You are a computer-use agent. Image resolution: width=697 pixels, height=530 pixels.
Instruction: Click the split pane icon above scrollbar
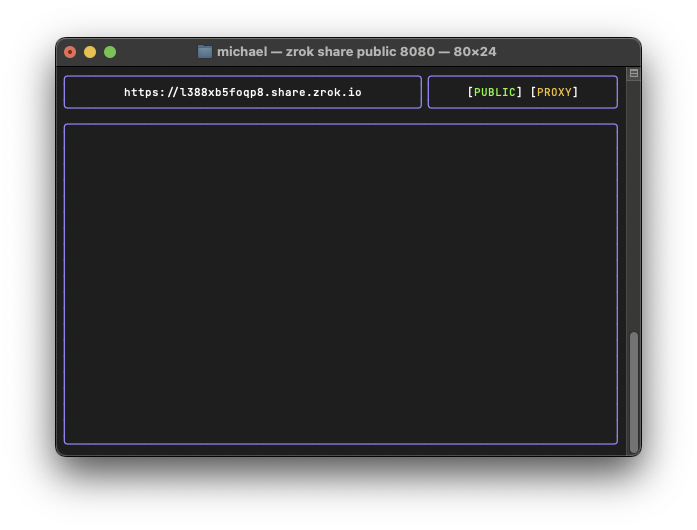click(633, 74)
